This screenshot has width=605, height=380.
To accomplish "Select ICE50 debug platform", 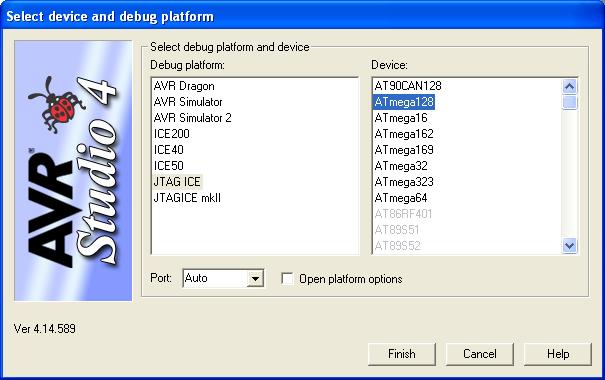I will tap(169, 166).
